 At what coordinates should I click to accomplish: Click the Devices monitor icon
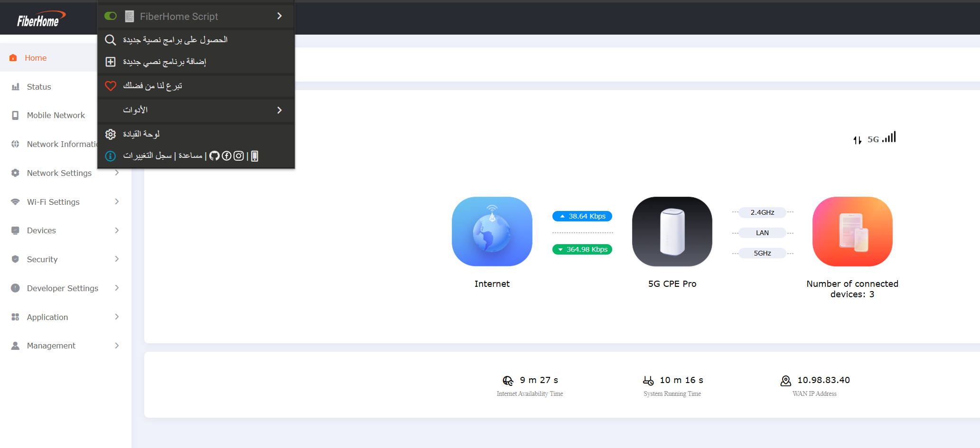tap(15, 230)
